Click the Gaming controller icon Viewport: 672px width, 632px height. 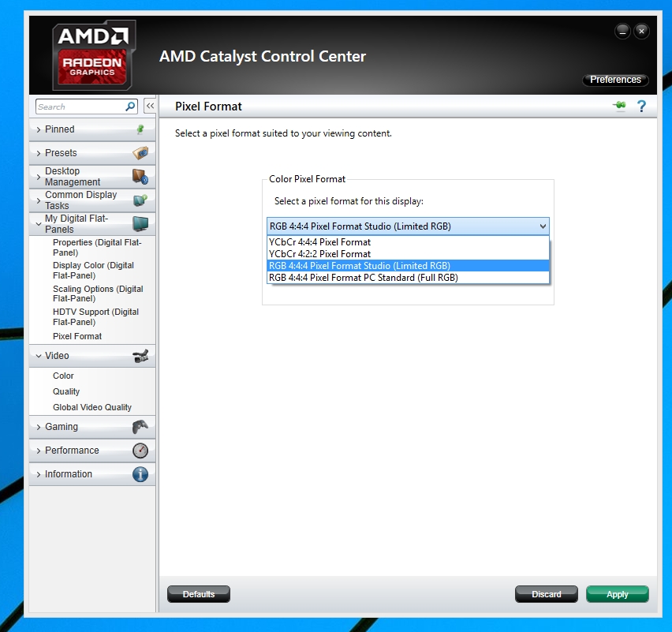[140, 427]
